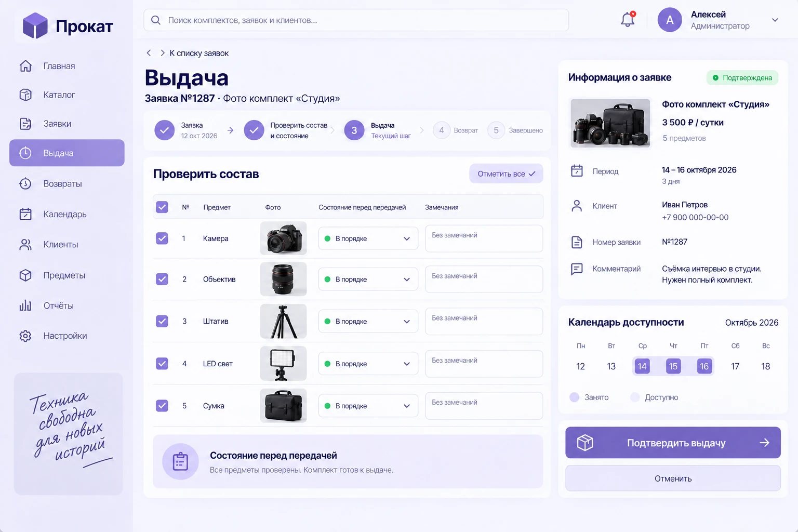798x532 pixels.
Task: Uncheck the Сумка row checkbox
Action: pyautogui.click(x=162, y=406)
